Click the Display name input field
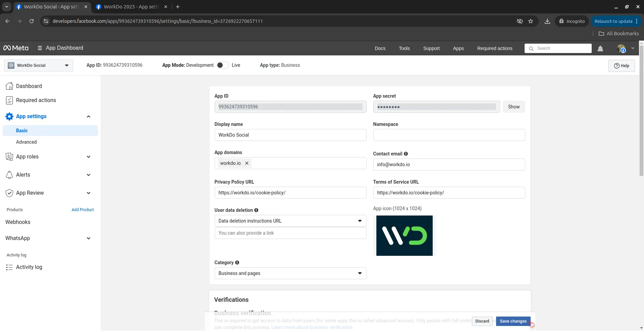Image resolution: width=644 pixels, height=332 pixels. 290,135
